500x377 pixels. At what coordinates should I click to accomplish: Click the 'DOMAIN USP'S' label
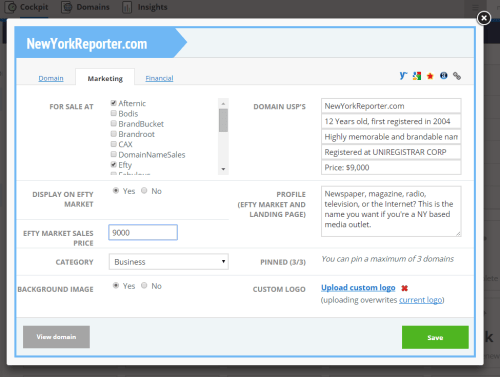point(279,107)
